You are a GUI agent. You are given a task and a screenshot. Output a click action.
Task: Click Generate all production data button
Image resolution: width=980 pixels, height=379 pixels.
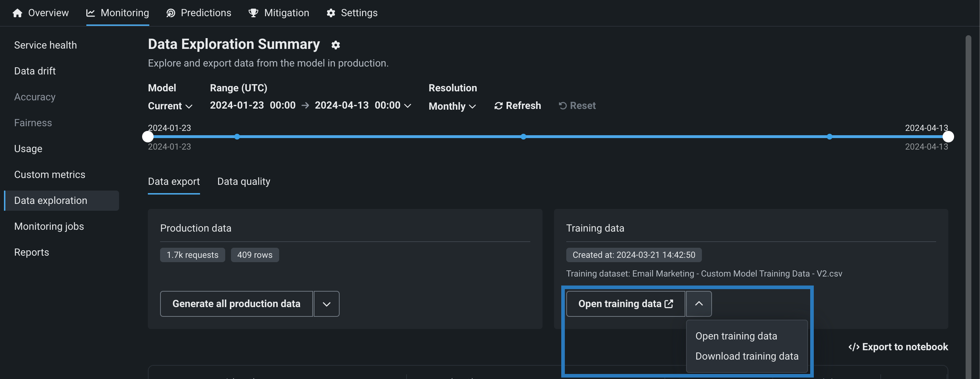pos(236,304)
